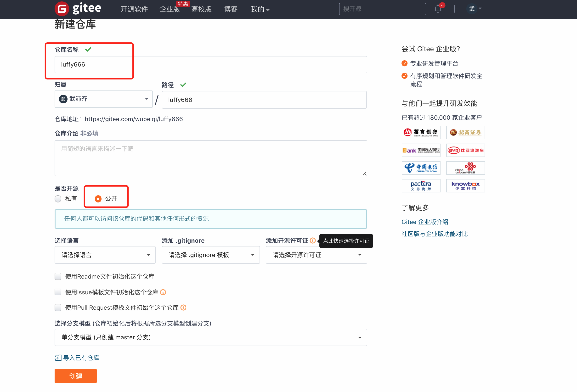
Task: Expand the 请选择 .gitignore 模板 dropdown
Action: click(x=210, y=255)
